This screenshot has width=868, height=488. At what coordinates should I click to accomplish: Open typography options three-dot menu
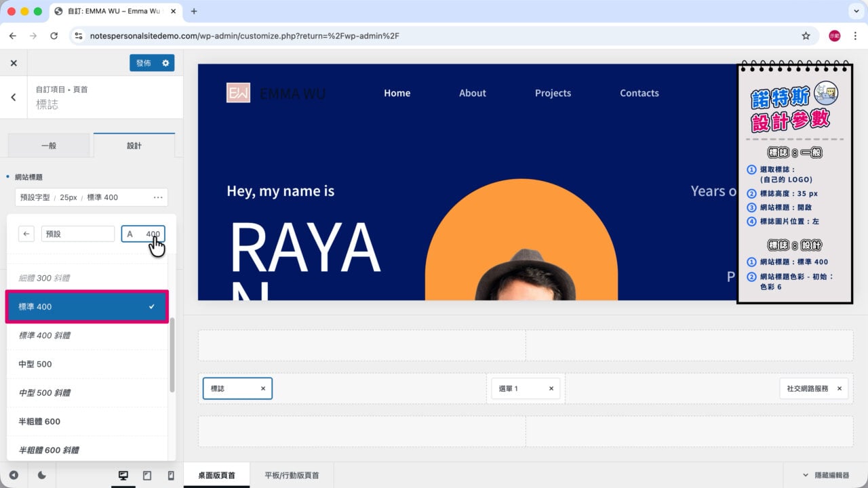tap(158, 197)
